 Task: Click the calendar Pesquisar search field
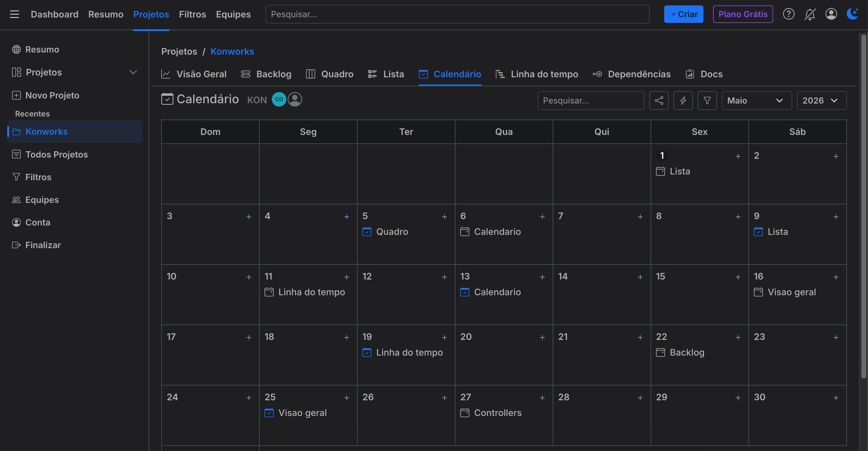click(591, 100)
